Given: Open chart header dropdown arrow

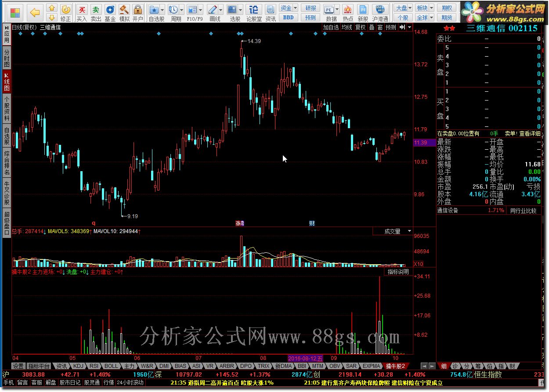Looking at the screenshot, I should [410, 27].
